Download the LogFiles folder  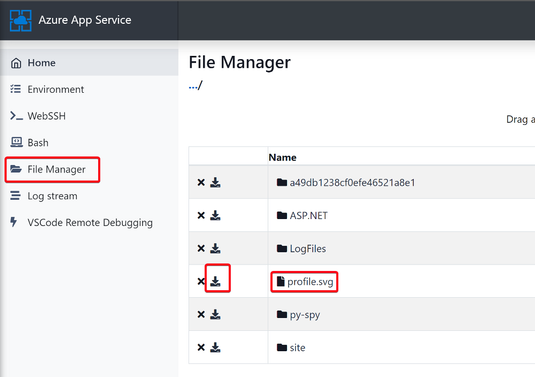point(215,248)
